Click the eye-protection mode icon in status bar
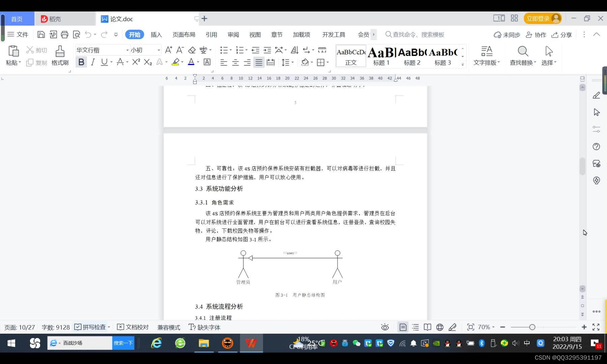Viewport: 607px width, 364px height. [385, 327]
